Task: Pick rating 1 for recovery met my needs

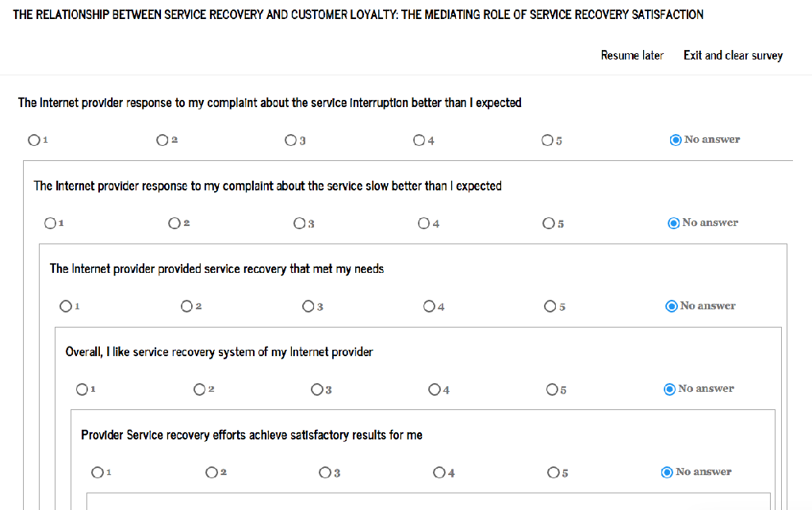Action: (x=66, y=306)
